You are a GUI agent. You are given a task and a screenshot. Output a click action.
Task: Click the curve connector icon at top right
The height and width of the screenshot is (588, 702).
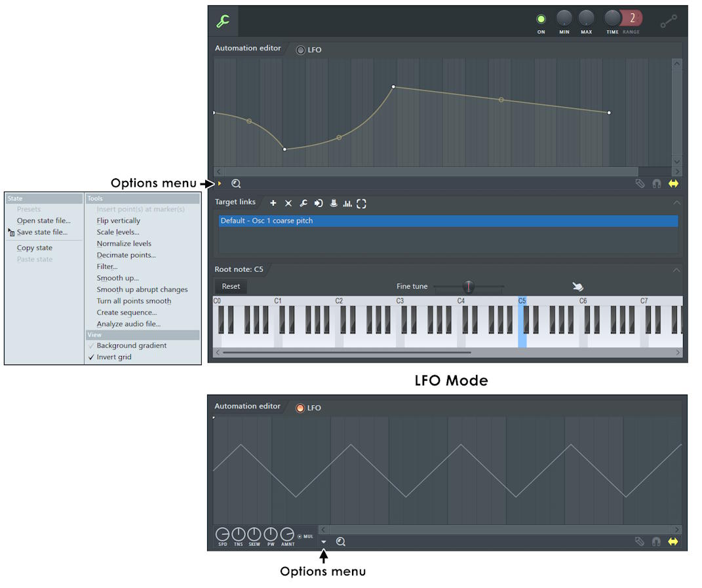tap(669, 21)
